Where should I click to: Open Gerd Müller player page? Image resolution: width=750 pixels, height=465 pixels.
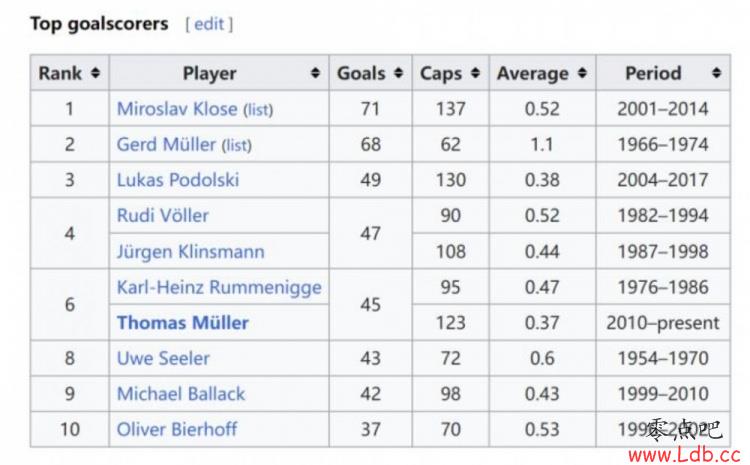166,144
